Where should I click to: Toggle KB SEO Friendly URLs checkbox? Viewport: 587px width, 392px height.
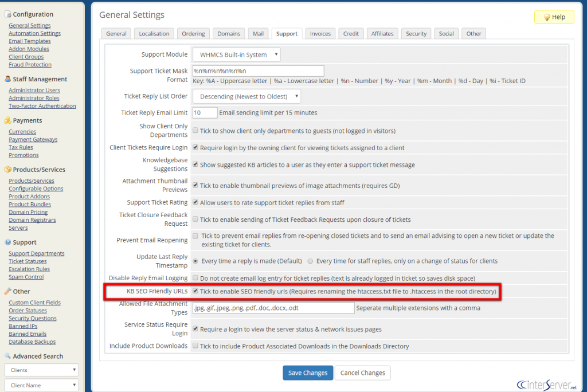(x=195, y=291)
